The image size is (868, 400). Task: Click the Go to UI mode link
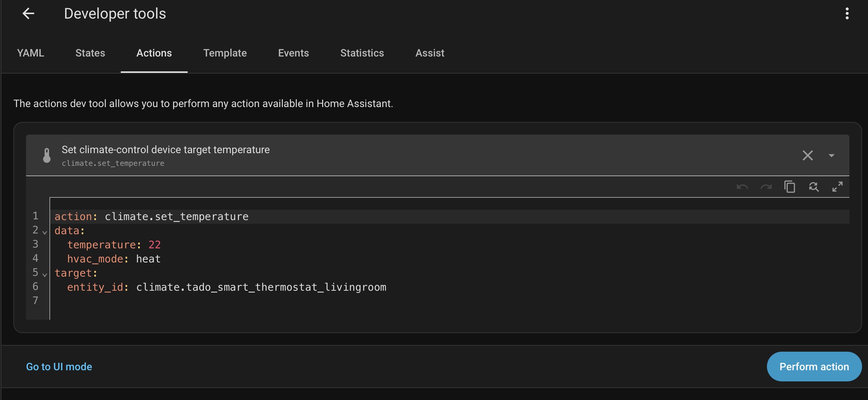(x=59, y=367)
